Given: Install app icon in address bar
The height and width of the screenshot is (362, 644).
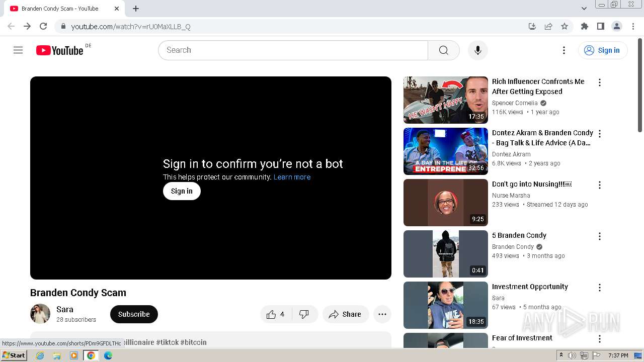Looking at the screenshot, I should [532, 26].
